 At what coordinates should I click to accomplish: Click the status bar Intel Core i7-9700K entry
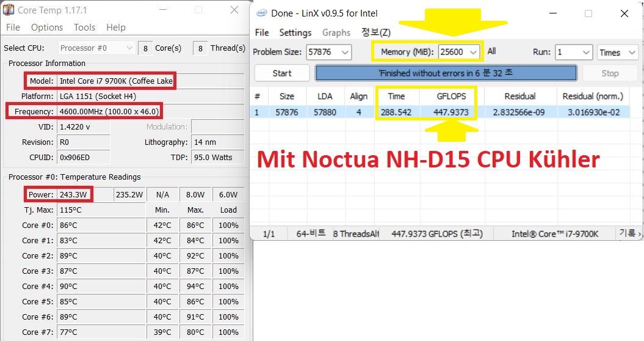click(x=554, y=234)
